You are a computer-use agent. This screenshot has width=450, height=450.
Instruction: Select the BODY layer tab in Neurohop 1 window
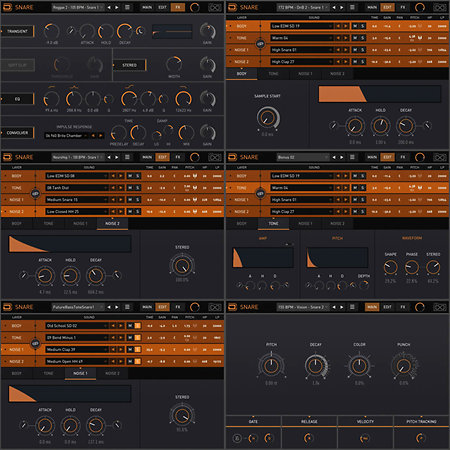[x=17, y=224]
